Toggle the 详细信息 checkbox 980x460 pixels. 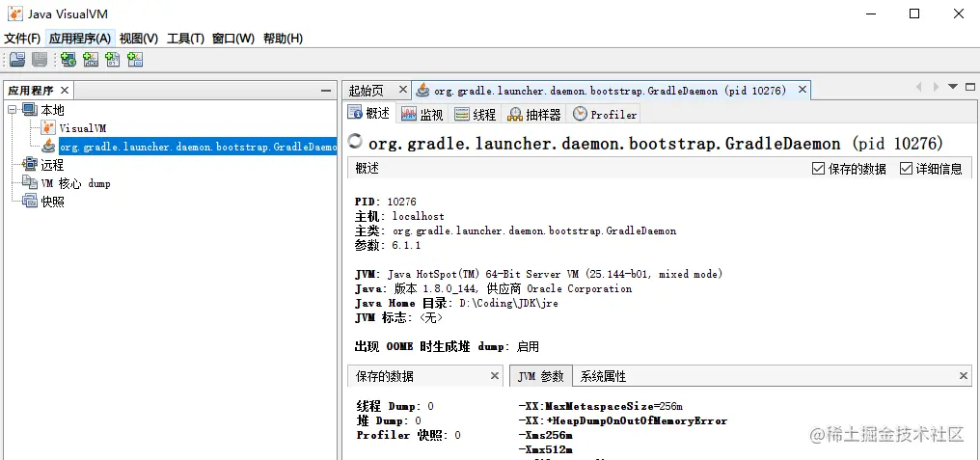(907, 168)
